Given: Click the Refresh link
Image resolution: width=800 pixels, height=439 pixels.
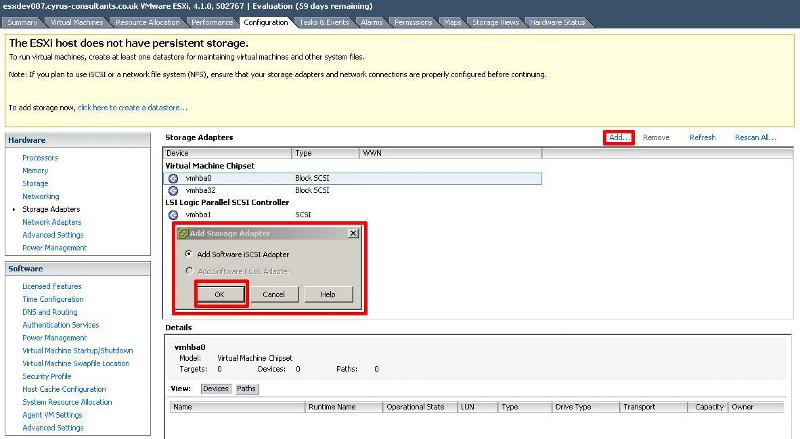Looking at the screenshot, I should (703, 137).
